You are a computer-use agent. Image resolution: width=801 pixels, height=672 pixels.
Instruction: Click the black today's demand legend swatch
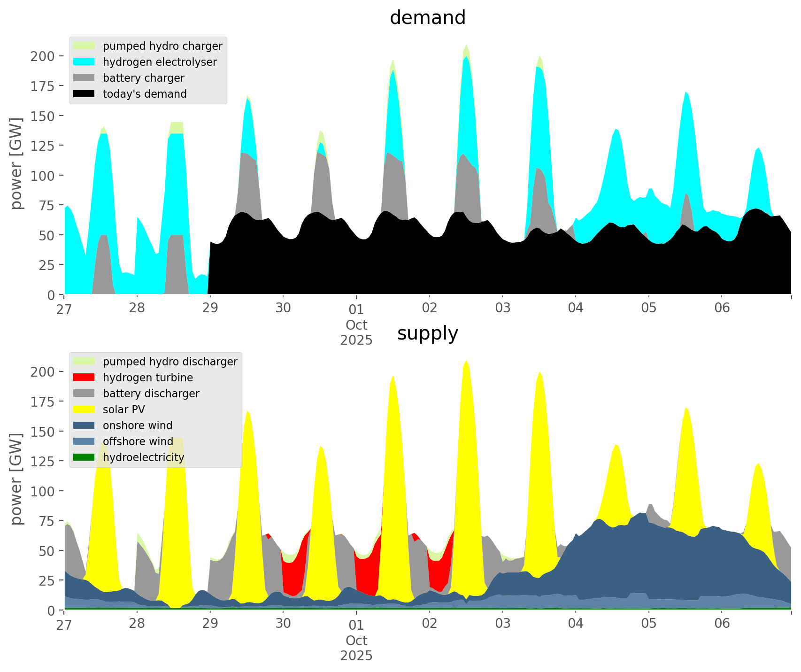coord(84,94)
